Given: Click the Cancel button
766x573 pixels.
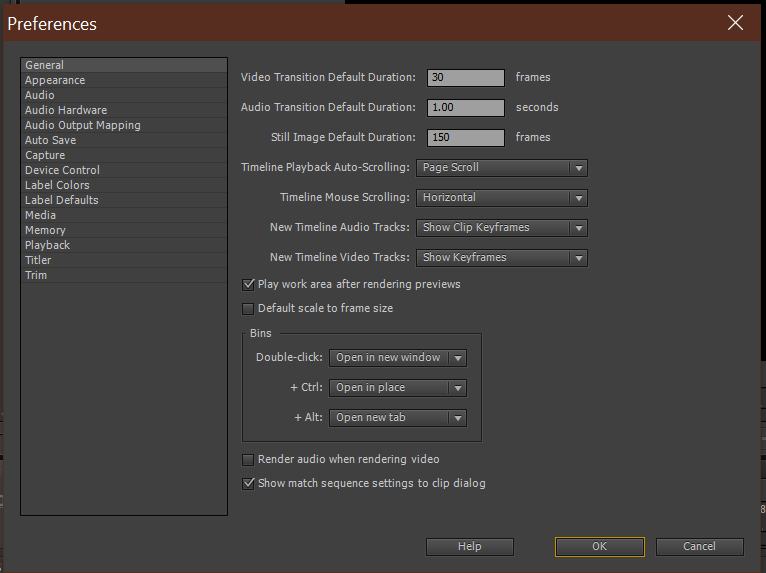Looking at the screenshot, I should click(700, 547).
